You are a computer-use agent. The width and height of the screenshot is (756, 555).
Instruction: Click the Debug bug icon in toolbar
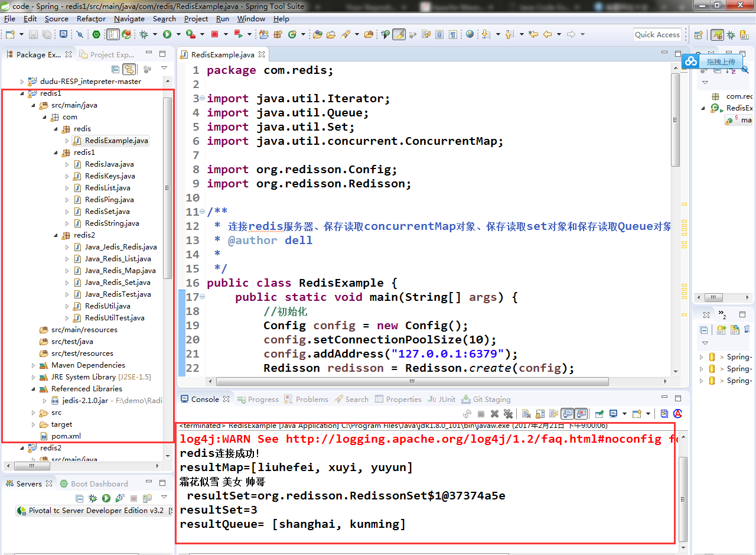144,35
